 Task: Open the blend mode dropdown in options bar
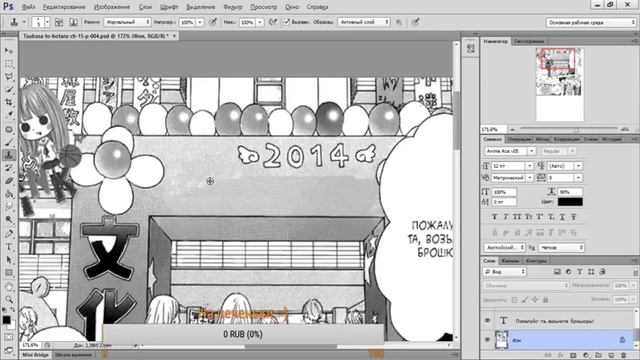(x=127, y=22)
